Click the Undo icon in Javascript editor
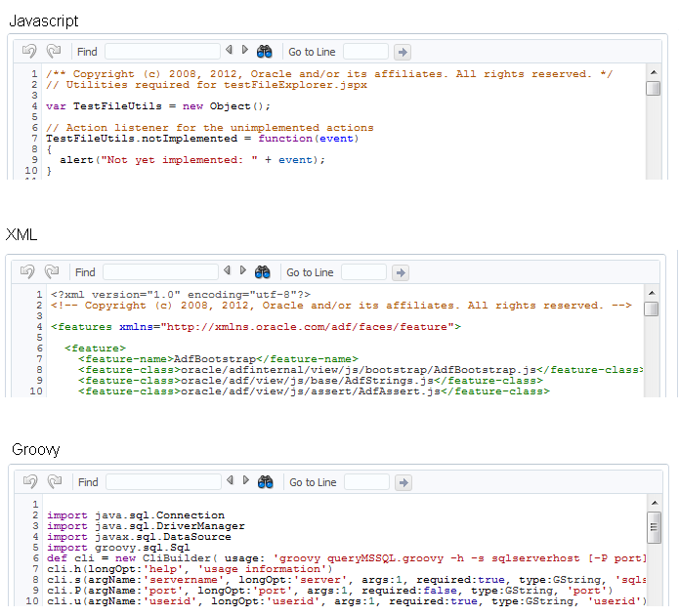 pos(29,51)
